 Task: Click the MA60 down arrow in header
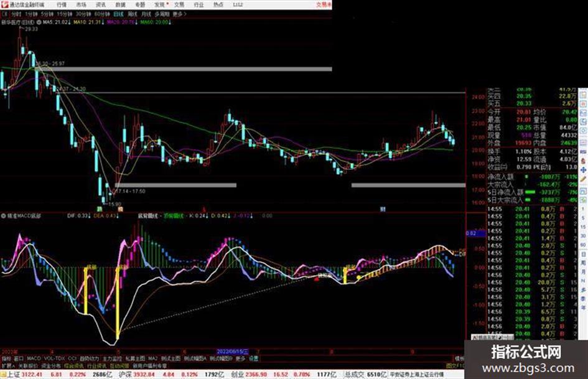click(170, 22)
